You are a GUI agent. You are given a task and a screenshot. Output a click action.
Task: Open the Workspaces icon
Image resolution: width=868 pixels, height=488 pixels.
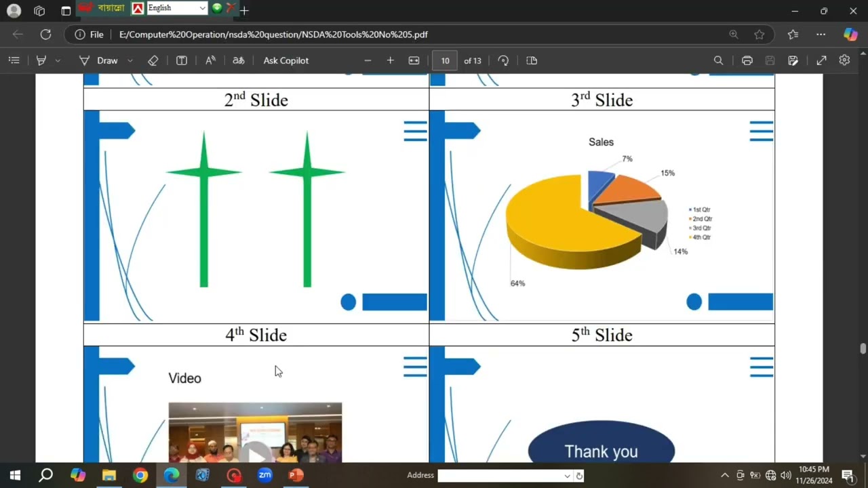click(x=39, y=11)
